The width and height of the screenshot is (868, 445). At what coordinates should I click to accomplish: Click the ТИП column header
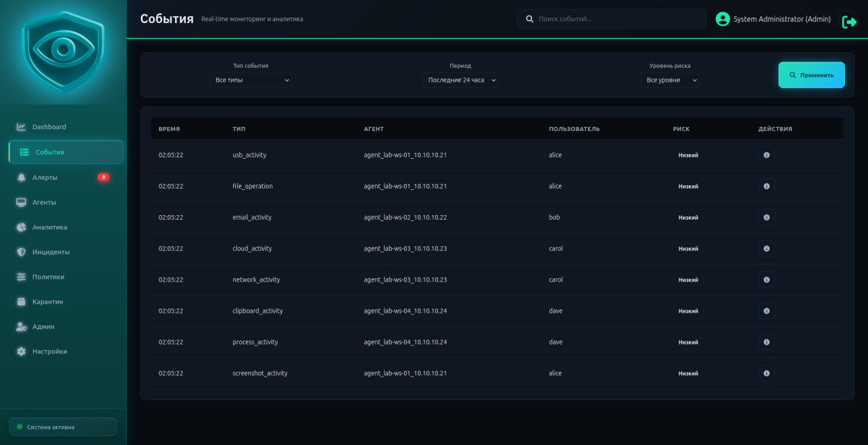point(239,129)
